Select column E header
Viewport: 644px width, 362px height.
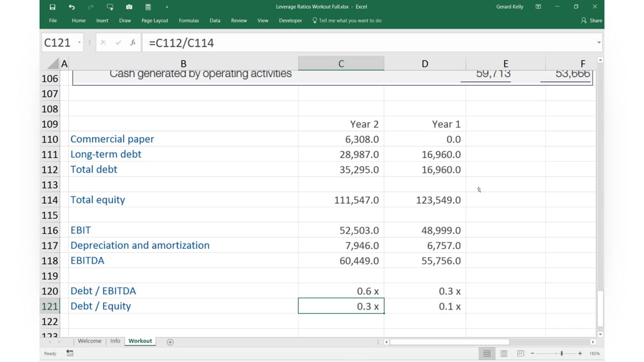pyautogui.click(x=506, y=63)
